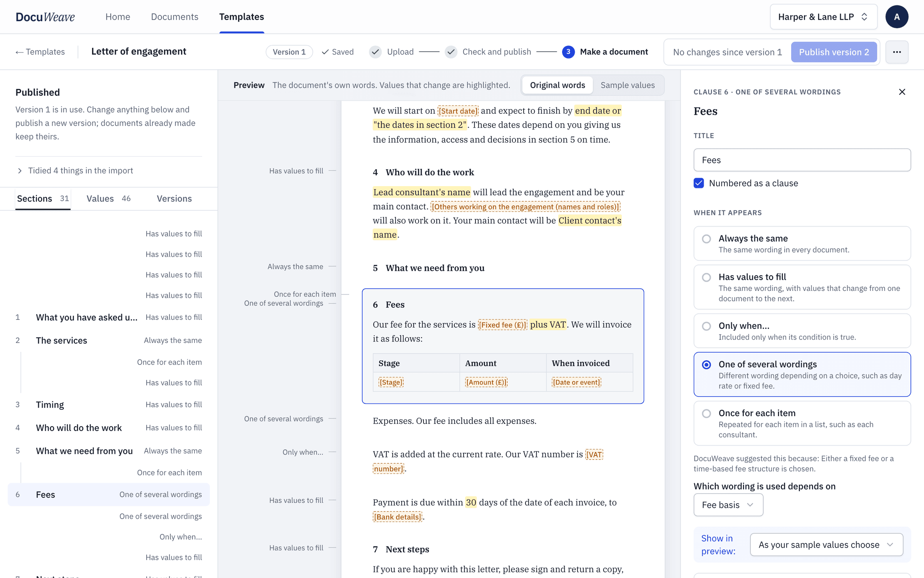This screenshot has width=924, height=578.
Task: Click the Title field containing Fees
Action: click(x=802, y=160)
